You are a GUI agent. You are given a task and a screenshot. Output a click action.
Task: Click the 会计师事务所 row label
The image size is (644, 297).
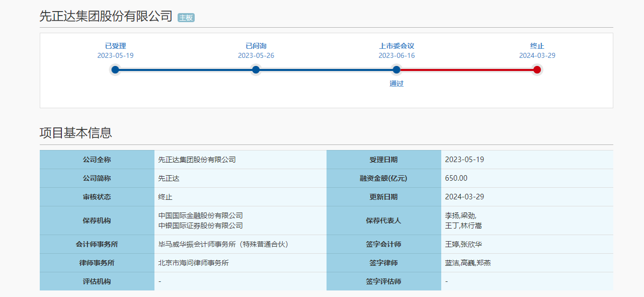(x=97, y=244)
